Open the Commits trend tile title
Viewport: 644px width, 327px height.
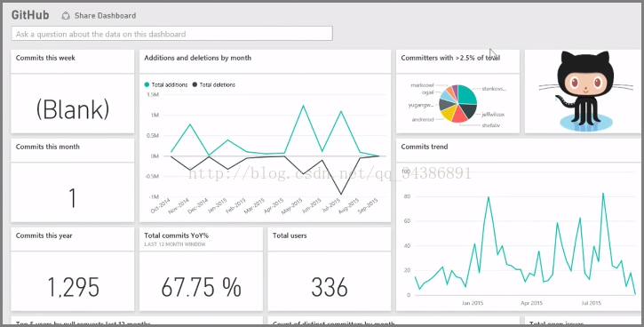pyautogui.click(x=425, y=147)
